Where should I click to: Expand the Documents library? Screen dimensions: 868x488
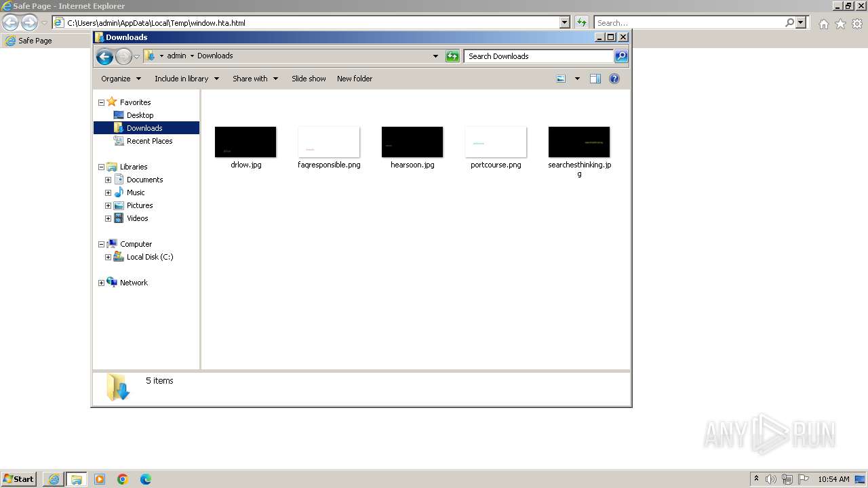[x=108, y=180]
